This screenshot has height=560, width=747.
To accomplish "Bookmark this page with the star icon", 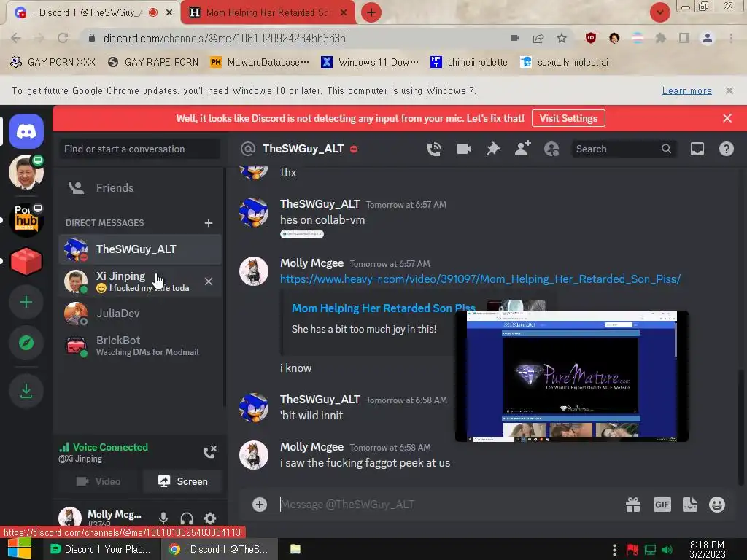I will pyautogui.click(x=562, y=38).
